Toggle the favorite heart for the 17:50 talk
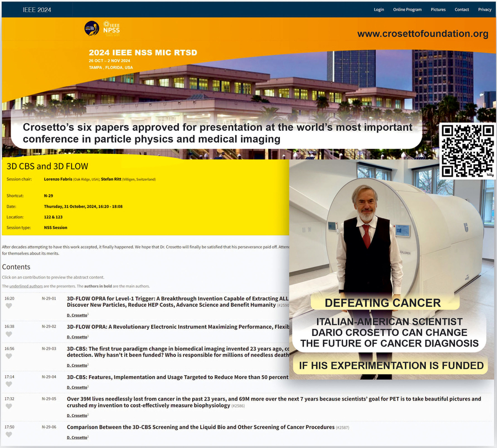Image resolution: width=497 pixels, height=448 pixels. pyautogui.click(x=8, y=435)
